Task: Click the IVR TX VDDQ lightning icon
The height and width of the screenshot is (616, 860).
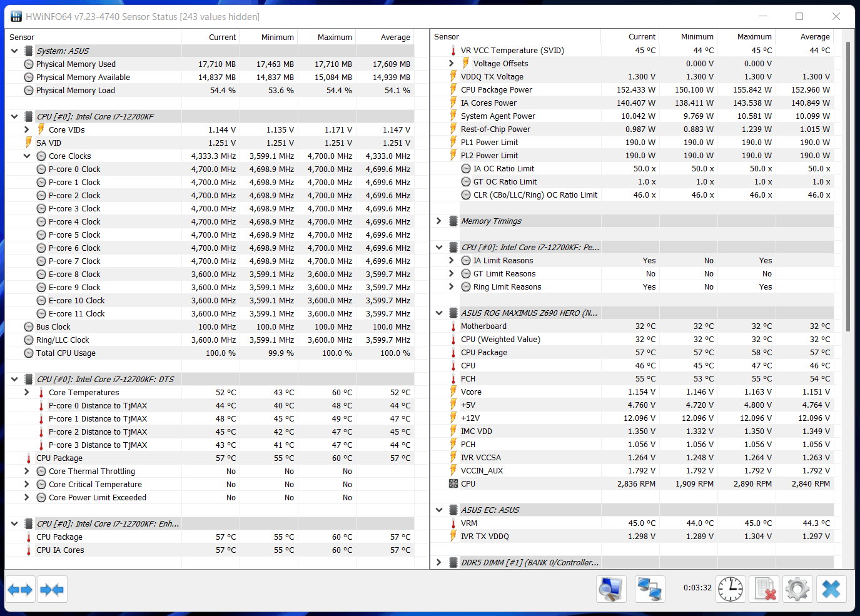Action: [x=453, y=537]
